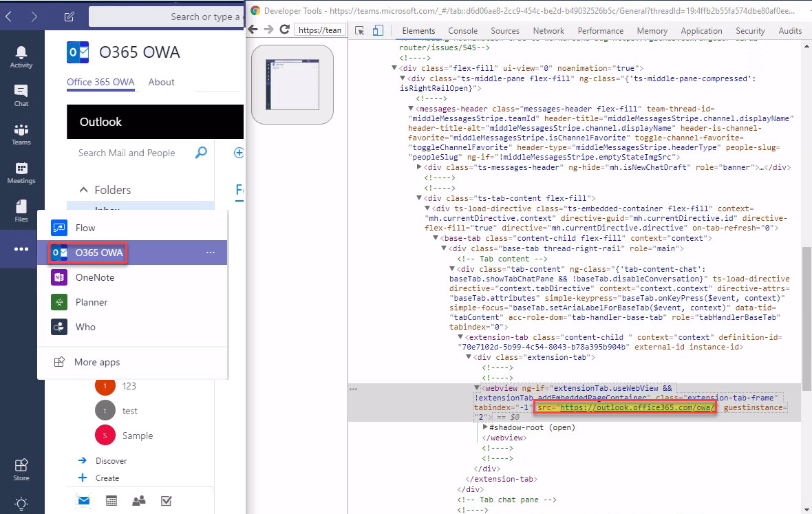This screenshot has height=514, width=812.
Task: Open the outlook.office365.com/owa src link
Action: pyautogui.click(x=637, y=407)
